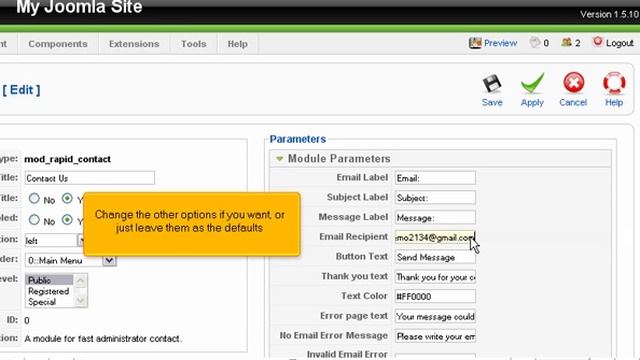Select Special in Access Level list
The width and height of the screenshot is (640, 360).
tap(49, 302)
